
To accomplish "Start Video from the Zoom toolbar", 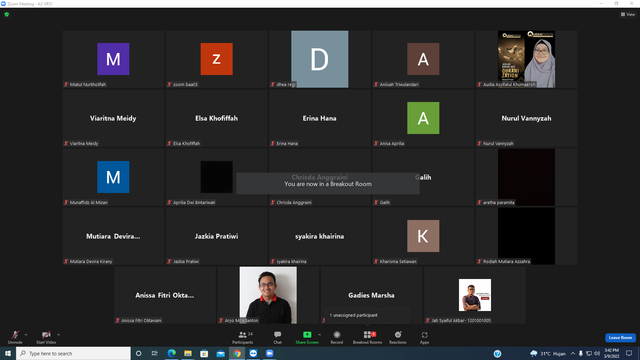I will (x=46, y=337).
